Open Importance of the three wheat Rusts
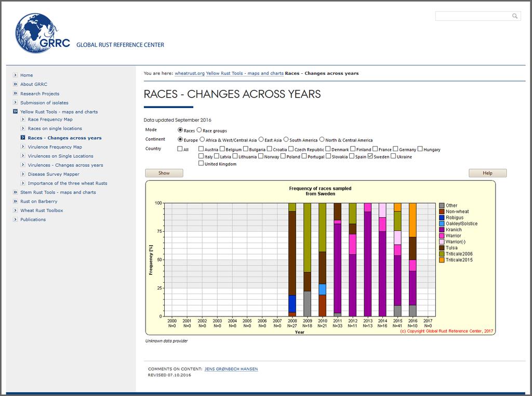The height and width of the screenshot is (396, 532). 68,183
